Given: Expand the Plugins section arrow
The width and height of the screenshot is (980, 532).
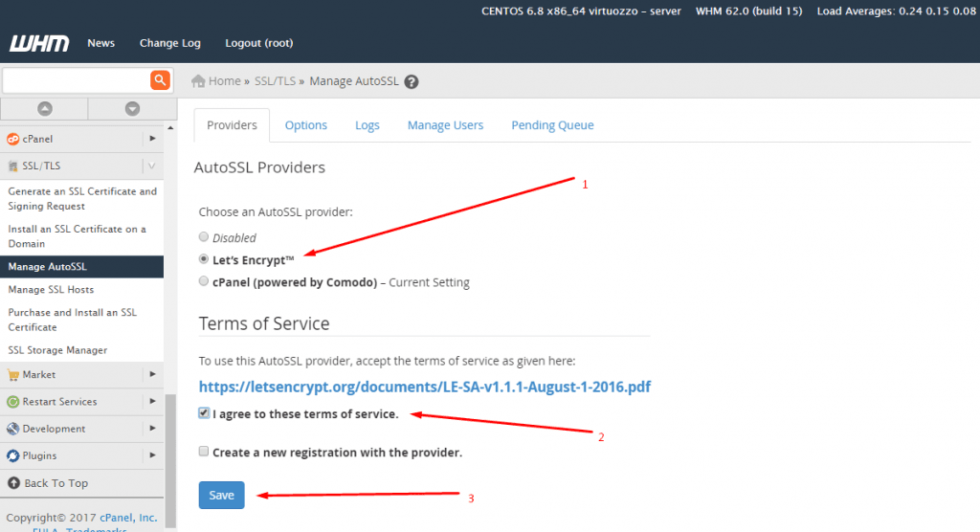Looking at the screenshot, I should pos(152,455).
